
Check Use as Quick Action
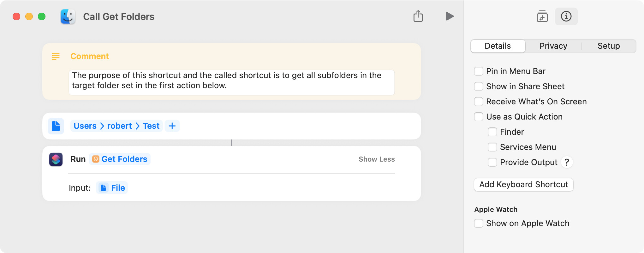[479, 117]
